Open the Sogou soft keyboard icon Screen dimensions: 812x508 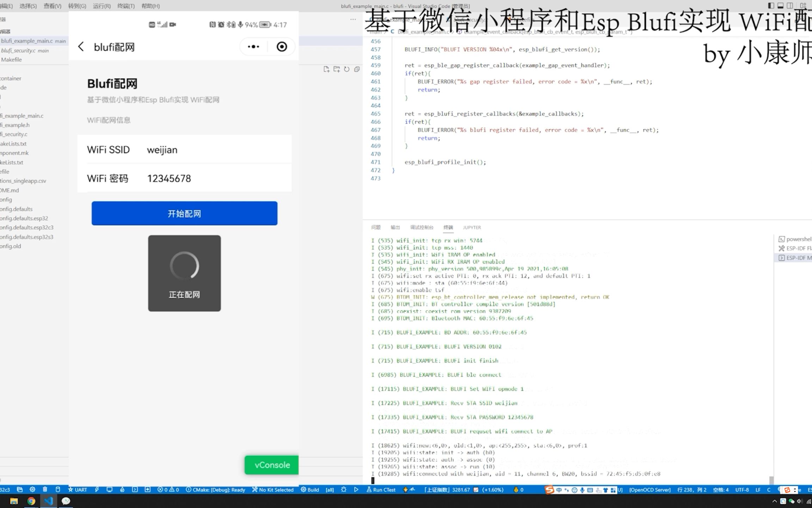click(x=590, y=490)
